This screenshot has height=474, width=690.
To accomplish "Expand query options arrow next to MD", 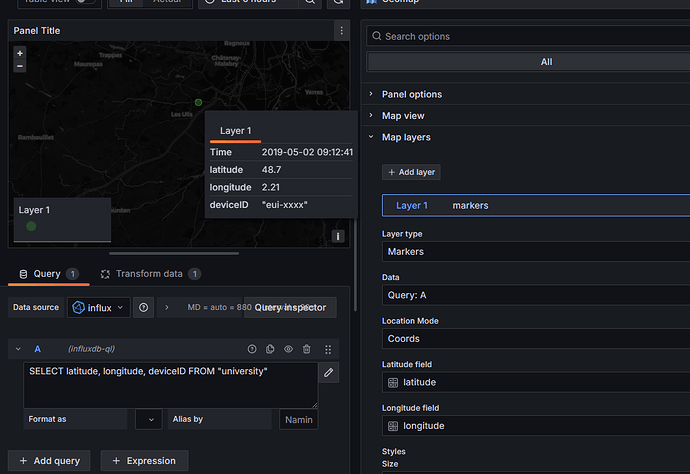I will [x=167, y=307].
